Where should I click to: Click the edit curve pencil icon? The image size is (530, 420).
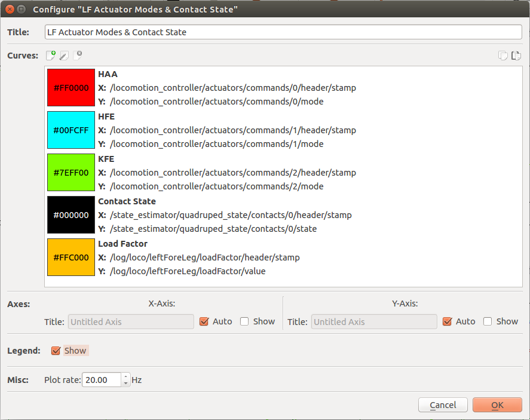(x=64, y=56)
